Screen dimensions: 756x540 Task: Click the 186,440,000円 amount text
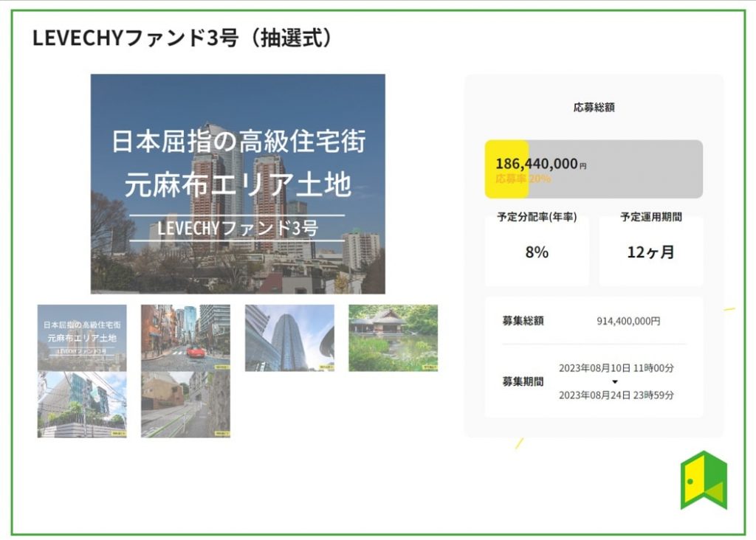coord(541,164)
